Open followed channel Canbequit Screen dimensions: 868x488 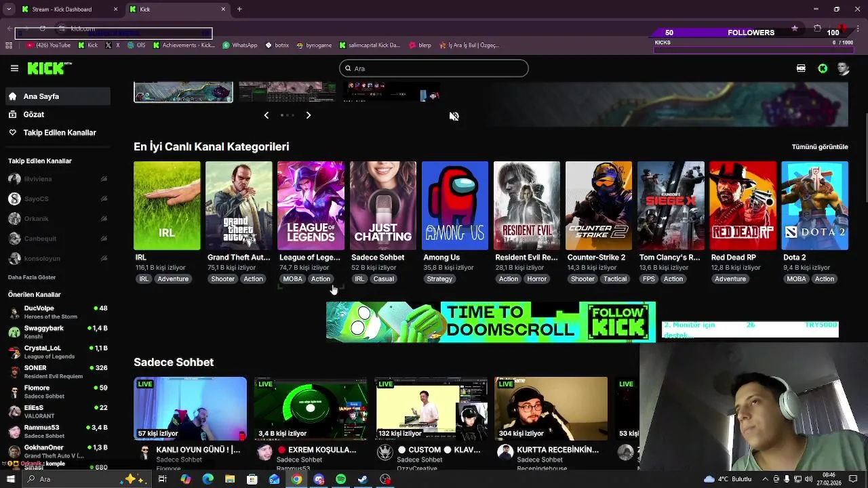pos(57,239)
